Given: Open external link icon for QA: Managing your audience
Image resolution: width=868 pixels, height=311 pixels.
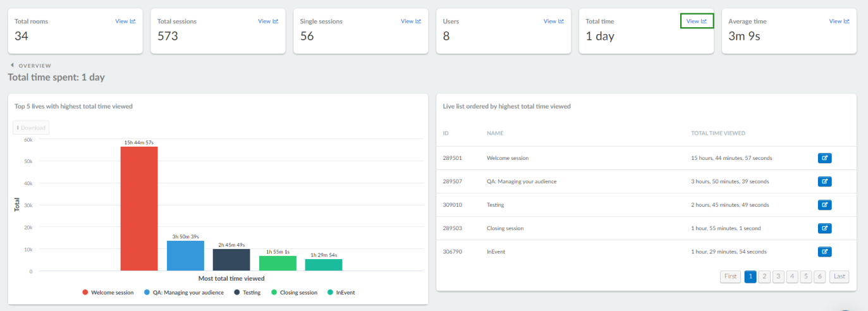Looking at the screenshot, I should coord(824,181).
